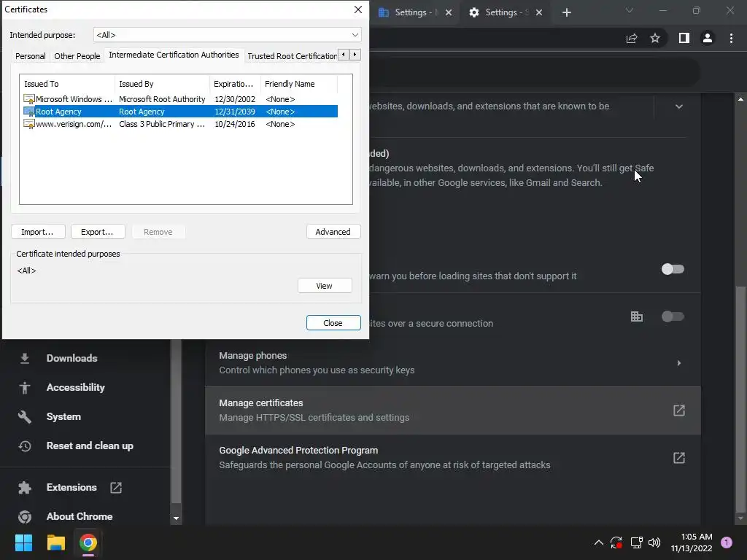The image size is (747, 560).
Task: Click the Microsoft Windows certificate row icon
Action: pyautogui.click(x=29, y=99)
